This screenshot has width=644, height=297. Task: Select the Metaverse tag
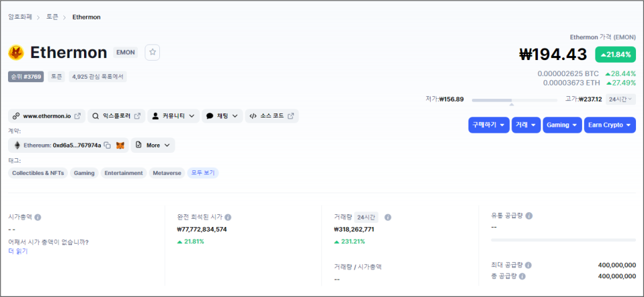click(x=167, y=173)
